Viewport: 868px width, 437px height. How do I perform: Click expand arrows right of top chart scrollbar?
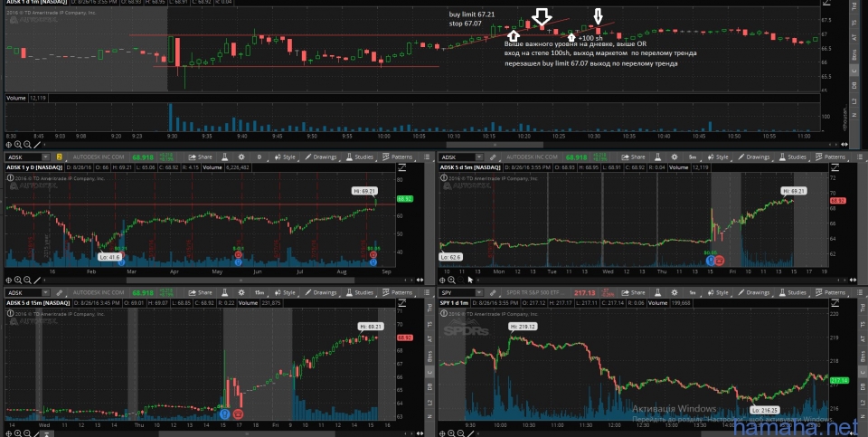coord(844,145)
